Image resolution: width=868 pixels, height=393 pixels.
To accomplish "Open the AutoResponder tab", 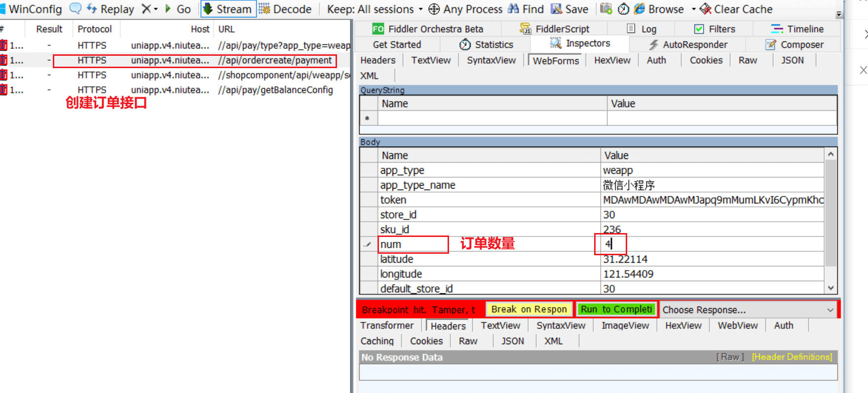I will pos(688,44).
